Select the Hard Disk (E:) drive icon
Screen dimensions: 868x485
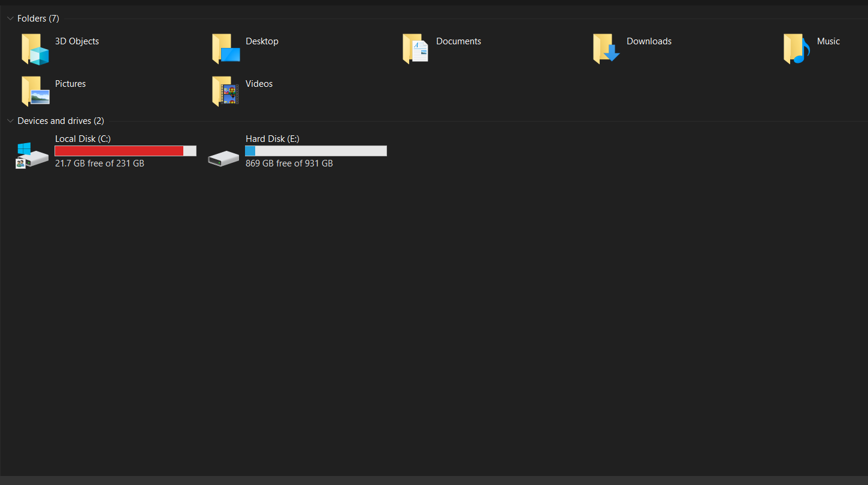coord(223,158)
